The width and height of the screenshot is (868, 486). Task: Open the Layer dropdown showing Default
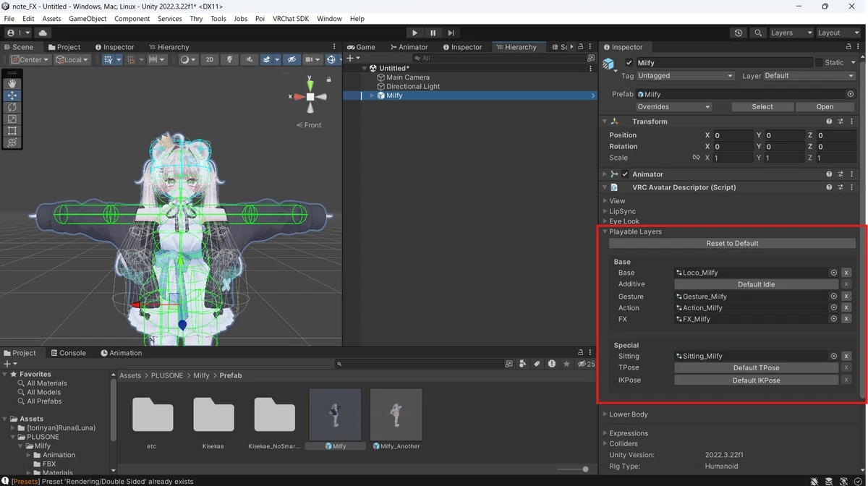tap(809, 75)
